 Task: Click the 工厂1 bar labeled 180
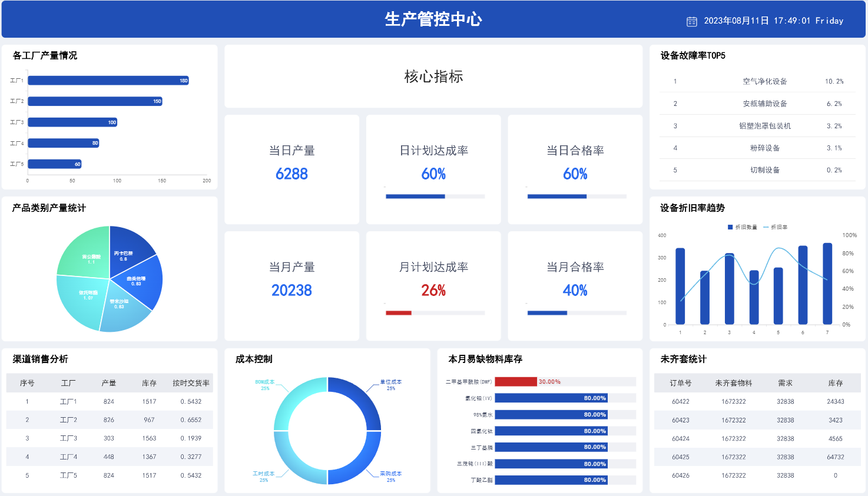(x=108, y=81)
